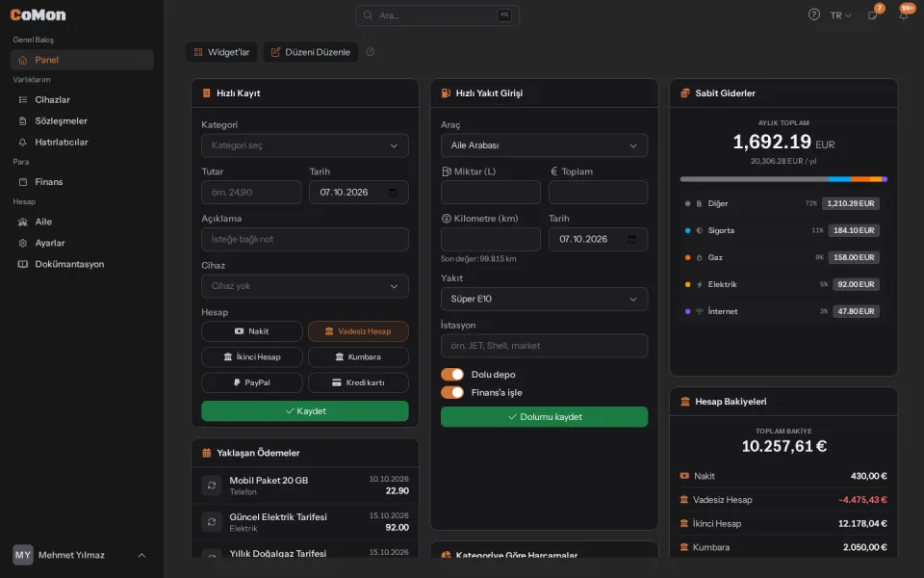Open the help question-mark icon in top bar
The width and height of the screenshot is (924, 578).
click(814, 14)
